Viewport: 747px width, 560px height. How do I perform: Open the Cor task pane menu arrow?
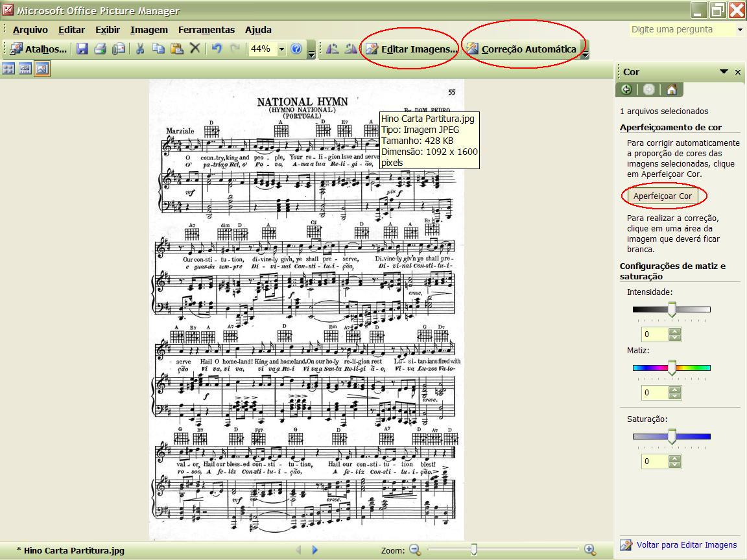click(724, 72)
